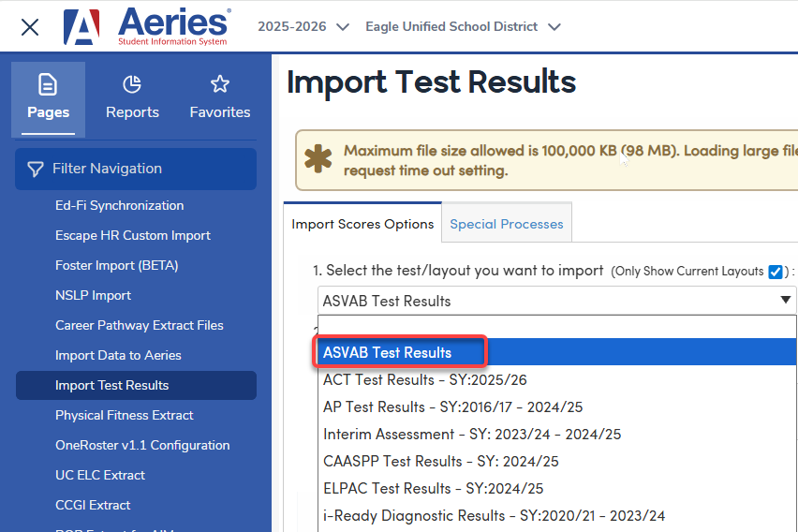798x532 pixels.
Task: Choose i-Ready Diagnostic Results option
Action: pyautogui.click(x=556, y=515)
